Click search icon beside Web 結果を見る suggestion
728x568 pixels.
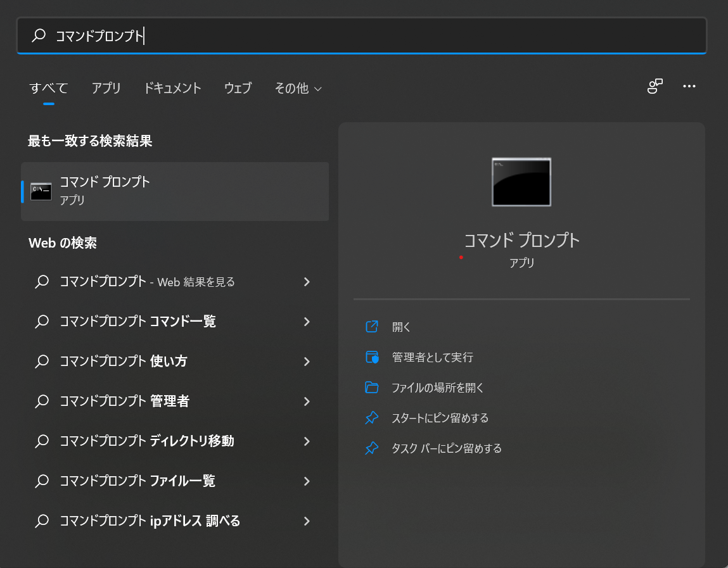pyautogui.click(x=42, y=282)
